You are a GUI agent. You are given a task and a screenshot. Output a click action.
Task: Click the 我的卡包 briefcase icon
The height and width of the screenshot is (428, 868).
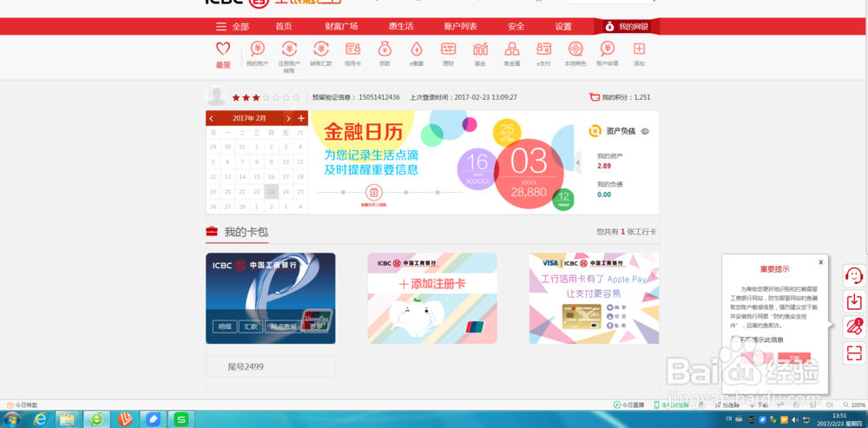(212, 232)
